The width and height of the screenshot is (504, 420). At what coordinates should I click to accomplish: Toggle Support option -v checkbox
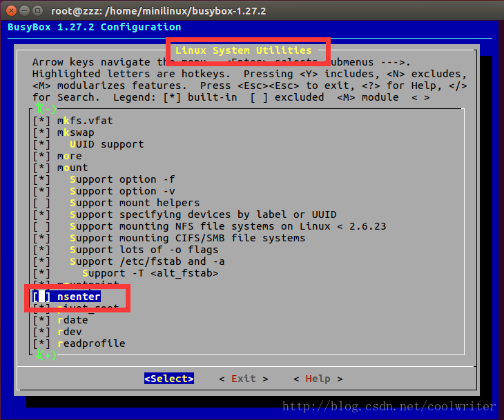pos(41,191)
